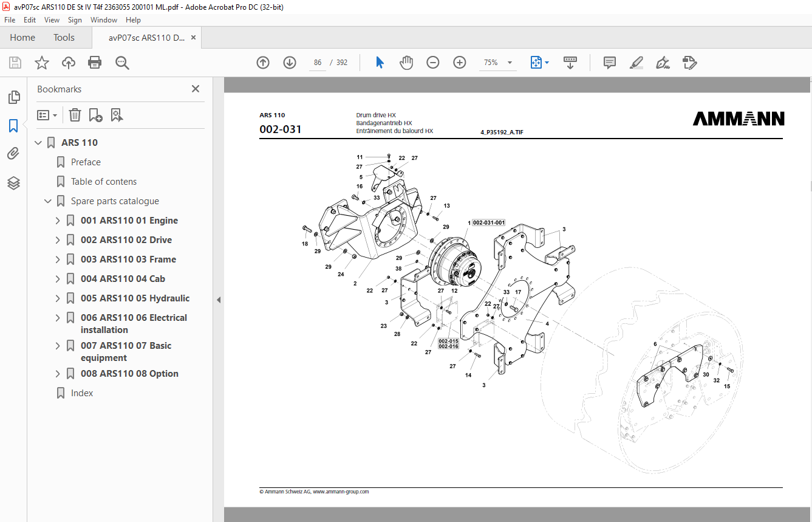
Task: Open bookmark options list dropdown
Action: pyautogui.click(x=47, y=115)
